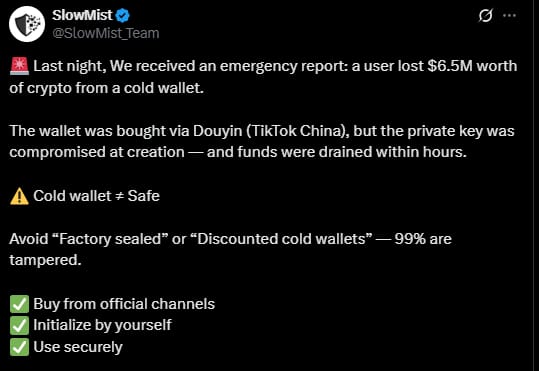
Task: Click green check beside Use securely
Action: click(19, 347)
